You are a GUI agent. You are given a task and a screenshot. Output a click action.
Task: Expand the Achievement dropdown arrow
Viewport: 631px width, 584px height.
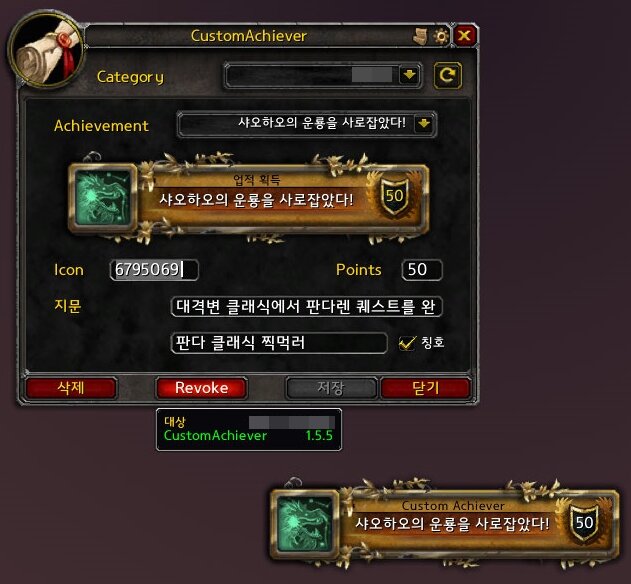click(424, 124)
